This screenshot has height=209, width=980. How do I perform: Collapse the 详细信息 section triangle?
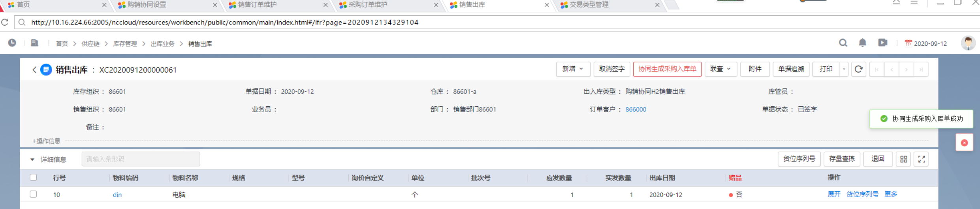point(32,160)
